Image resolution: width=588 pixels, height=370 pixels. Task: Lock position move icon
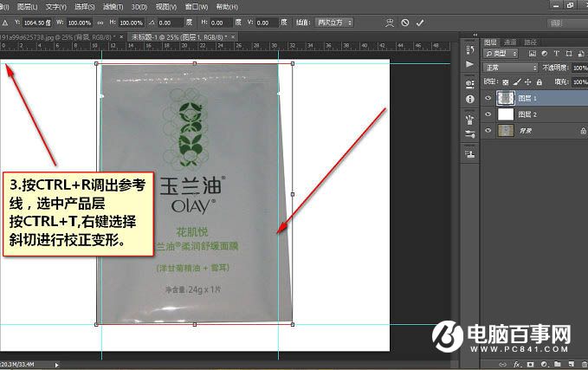tap(527, 81)
